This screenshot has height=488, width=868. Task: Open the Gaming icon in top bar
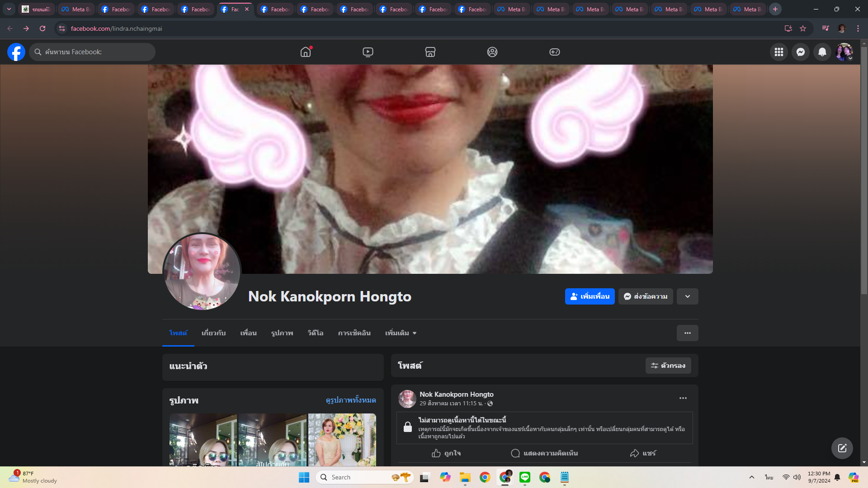[554, 52]
